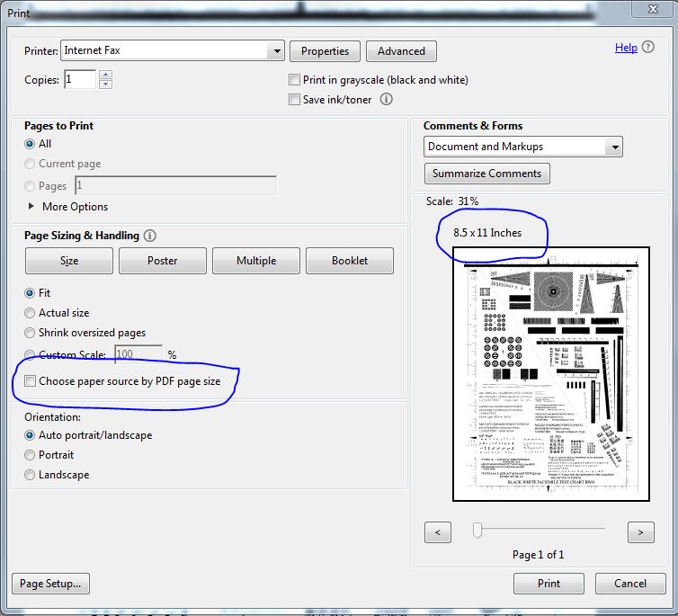The height and width of the screenshot is (616, 678).
Task: Close the Print dialog window
Action: coord(655,9)
